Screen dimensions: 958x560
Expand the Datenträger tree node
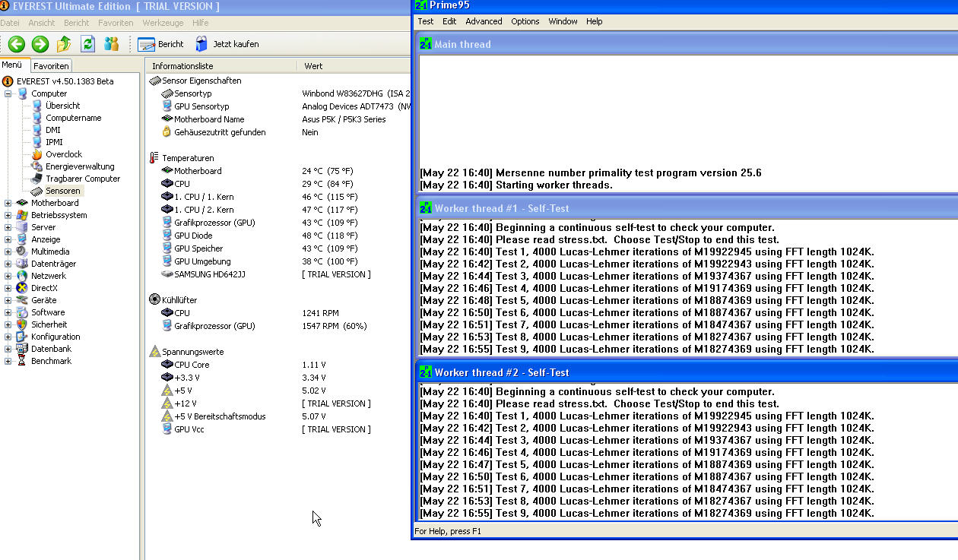pos(8,264)
